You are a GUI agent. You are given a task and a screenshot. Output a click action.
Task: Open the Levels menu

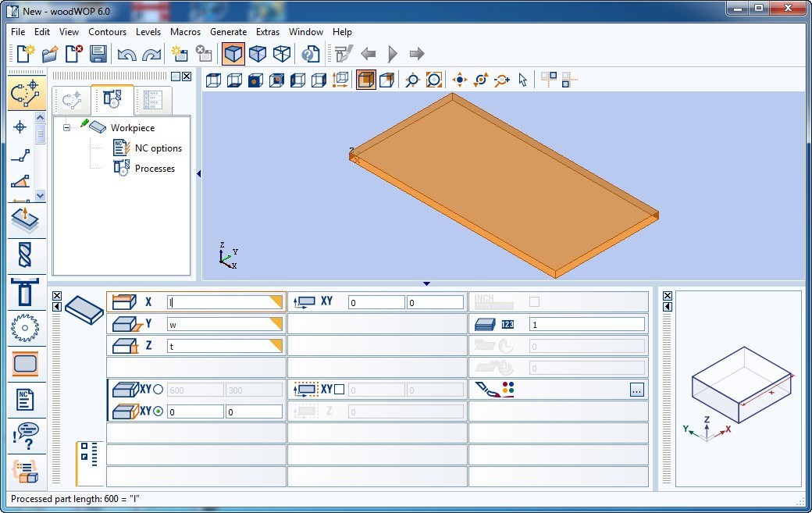(148, 31)
